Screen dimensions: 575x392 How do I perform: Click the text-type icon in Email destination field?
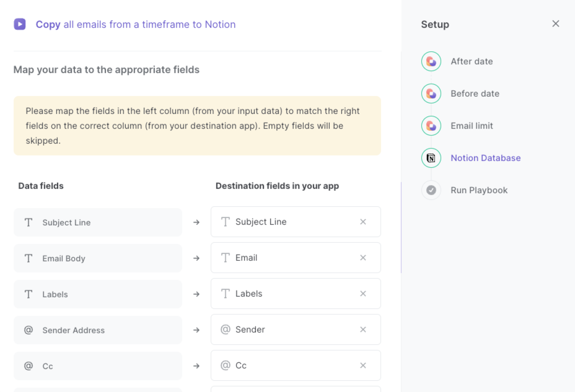point(225,258)
